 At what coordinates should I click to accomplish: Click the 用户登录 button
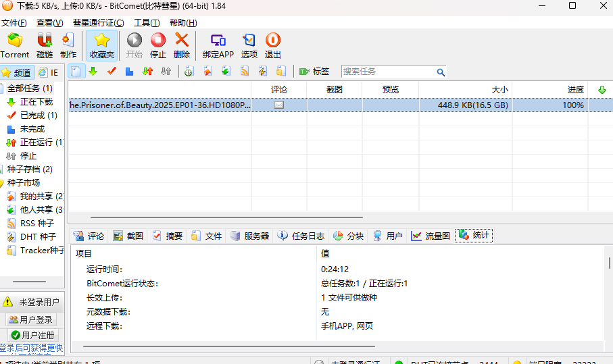(31, 320)
